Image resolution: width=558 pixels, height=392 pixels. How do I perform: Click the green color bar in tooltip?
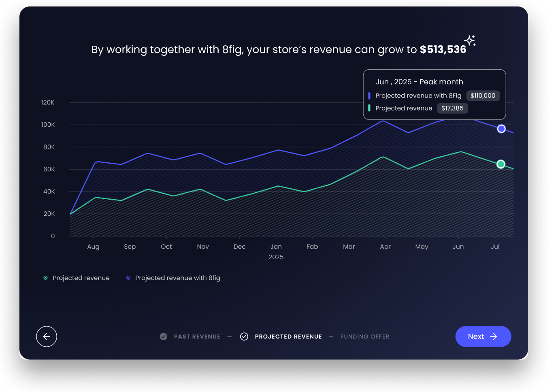(x=369, y=108)
